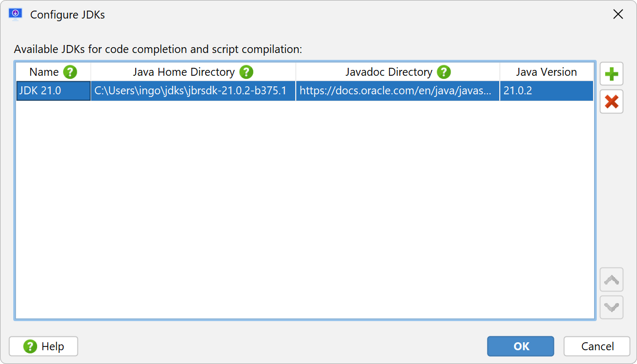Open help icon next to Name header
Image resolution: width=637 pixels, height=364 pixels.
(x=70, y=72)
